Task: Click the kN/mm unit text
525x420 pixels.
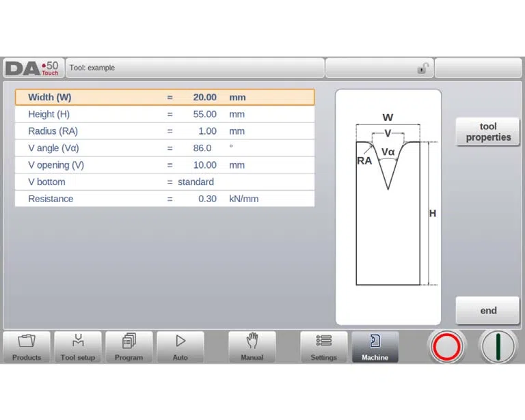Action: point(244,199)
